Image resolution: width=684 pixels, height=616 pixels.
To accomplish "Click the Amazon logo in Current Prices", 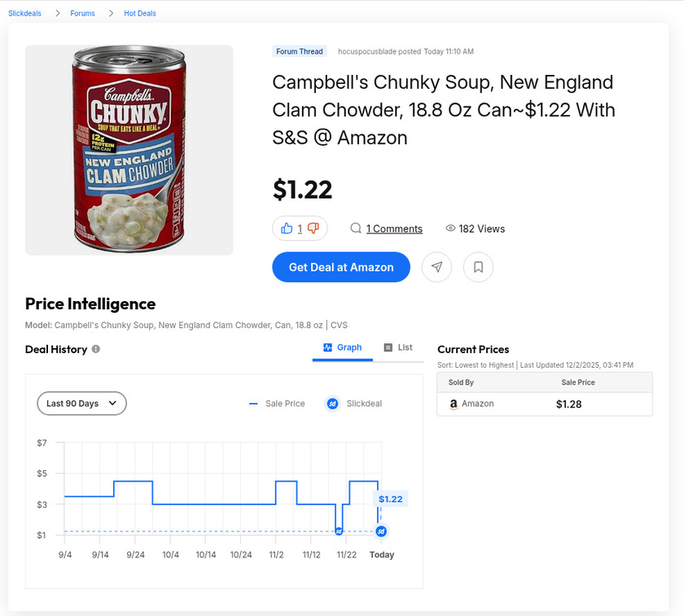I will point(454,404).
